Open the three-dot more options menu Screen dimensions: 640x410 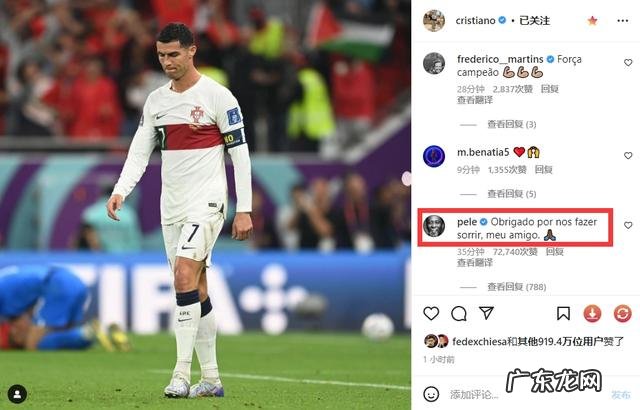pos(622,20)
